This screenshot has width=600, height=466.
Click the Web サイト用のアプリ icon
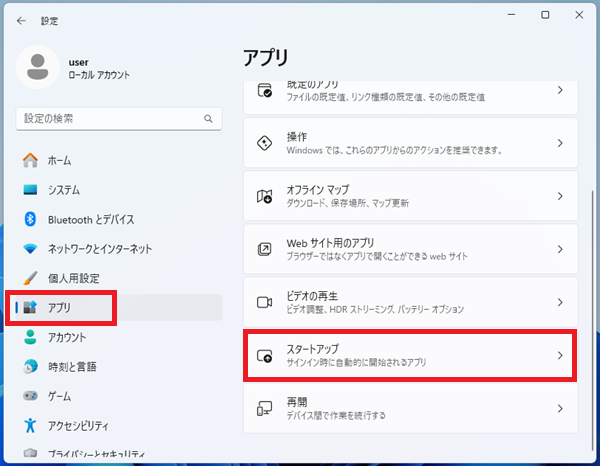click(x=264, y=249)
